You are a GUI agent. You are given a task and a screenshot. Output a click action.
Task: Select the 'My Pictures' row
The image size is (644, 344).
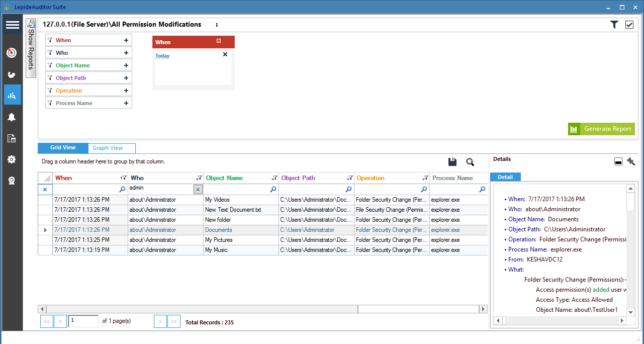263,240
